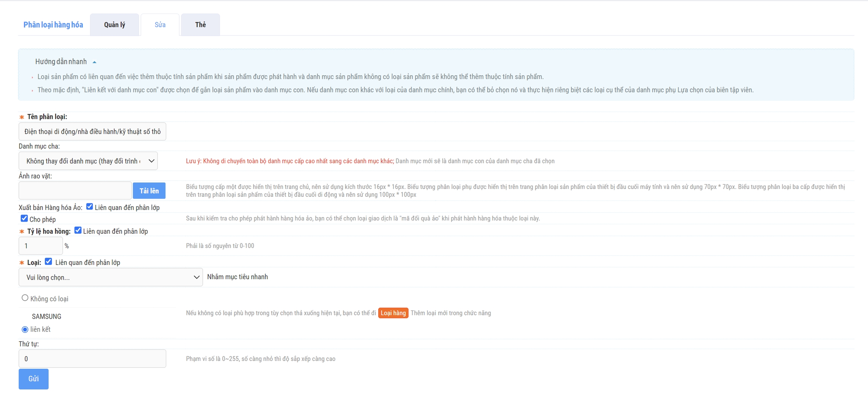Toggle Liên quan đến phân lớp for Hàng hóa Ảo

pos(90,207)
